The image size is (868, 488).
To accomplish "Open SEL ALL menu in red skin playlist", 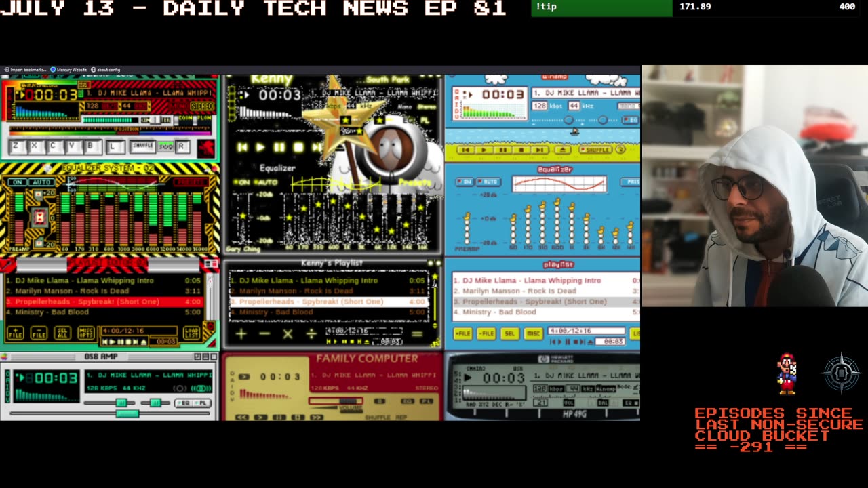I will [x=62, y=333].
